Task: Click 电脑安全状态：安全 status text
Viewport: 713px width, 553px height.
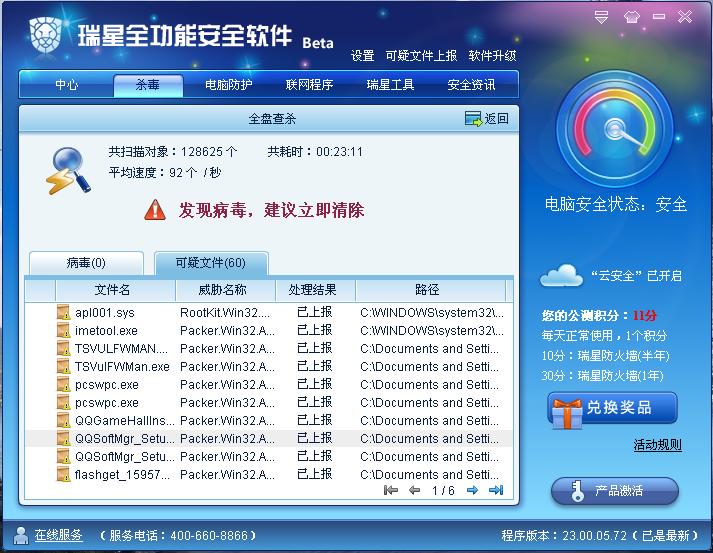Action: [x=616, y=204]
